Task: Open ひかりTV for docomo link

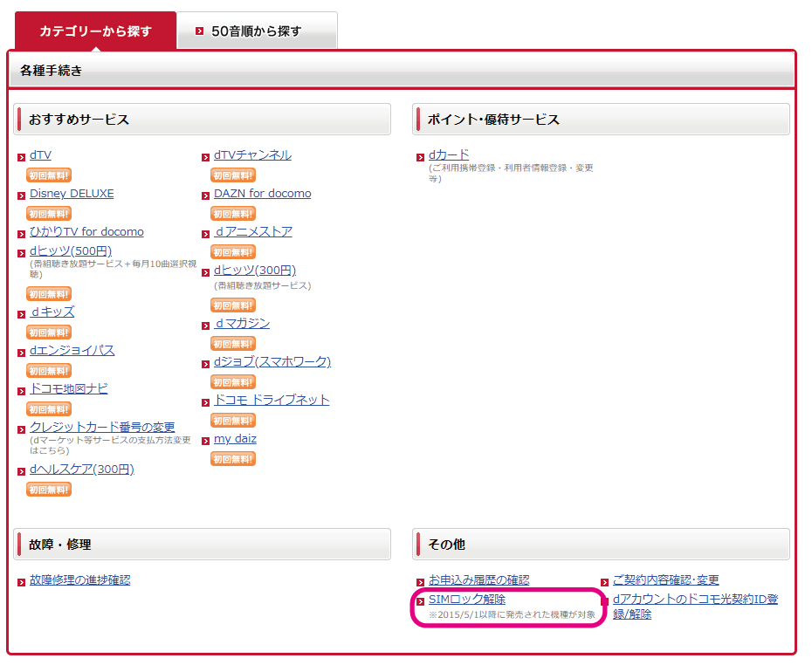Action: (86, 232)
